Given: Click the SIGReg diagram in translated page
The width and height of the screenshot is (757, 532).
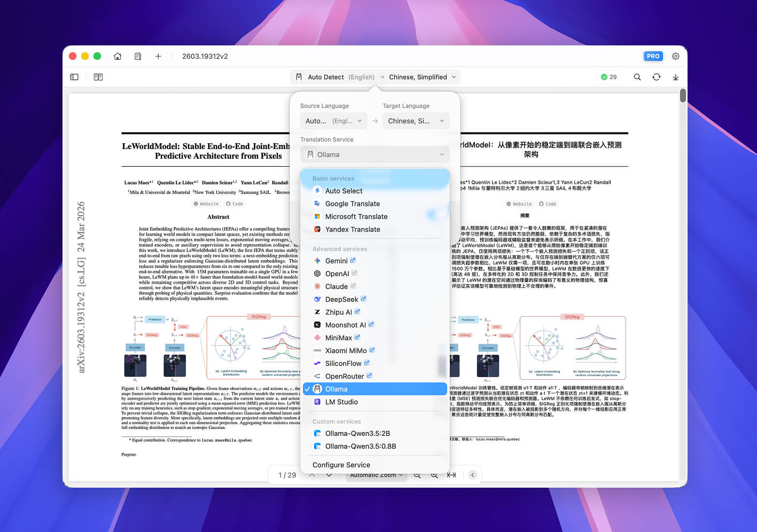Looking at the screenshot, I should (572, 346).
